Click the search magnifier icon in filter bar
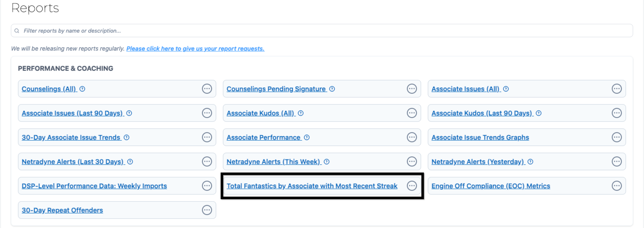 point(17,31)
